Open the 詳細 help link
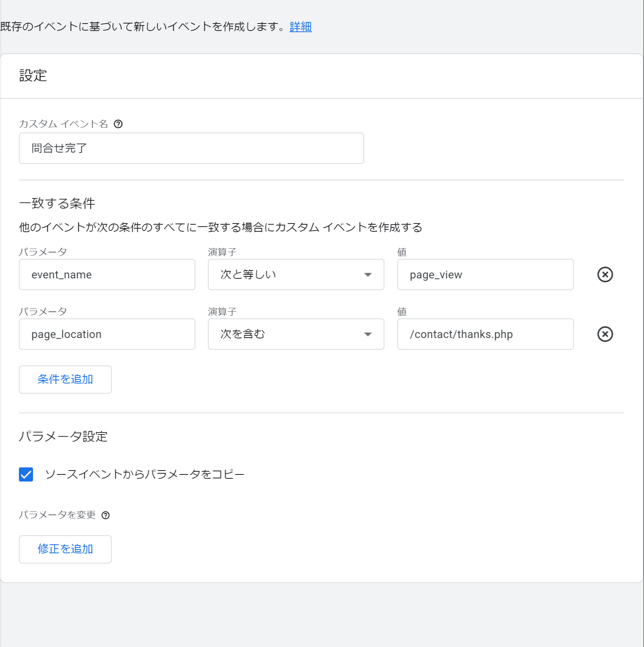The width and height of the screenshot is (644, 647). click(x=300, y=27)
